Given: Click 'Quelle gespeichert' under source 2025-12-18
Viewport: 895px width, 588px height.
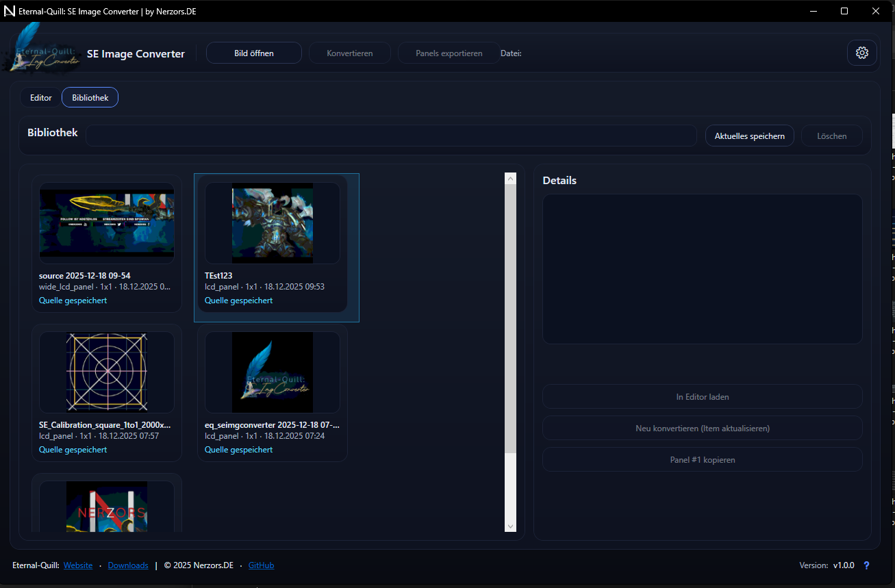Looking at the screenshot, I should tap(73, 301).
